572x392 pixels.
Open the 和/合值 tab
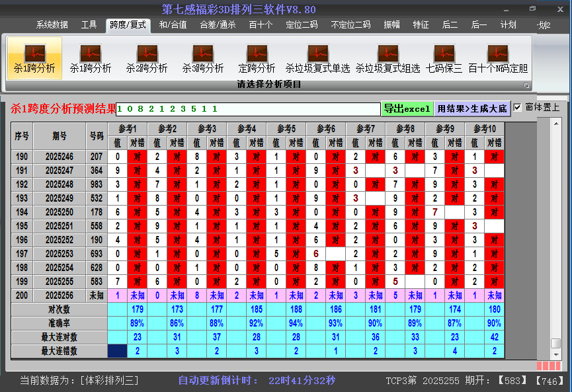point(173,25)
